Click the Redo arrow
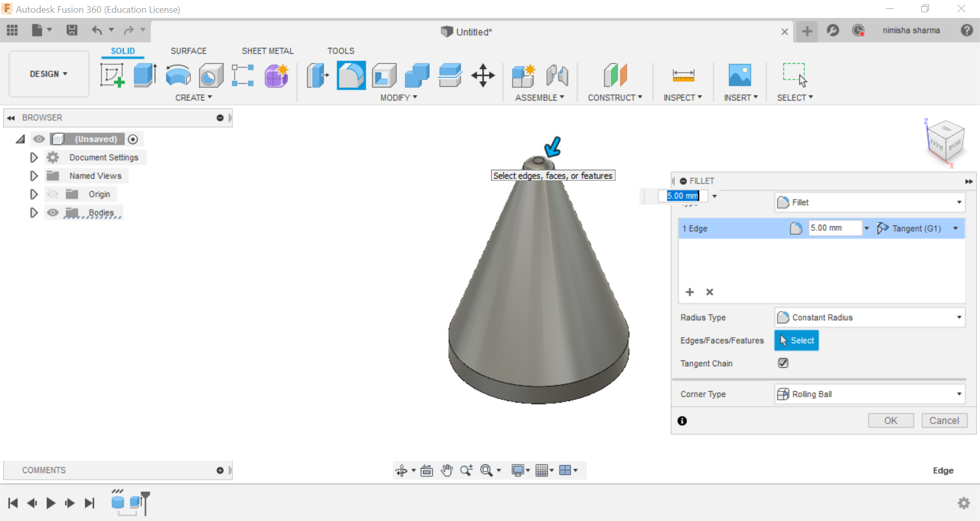This screenshot has height=521, width=980. (128, 31)
